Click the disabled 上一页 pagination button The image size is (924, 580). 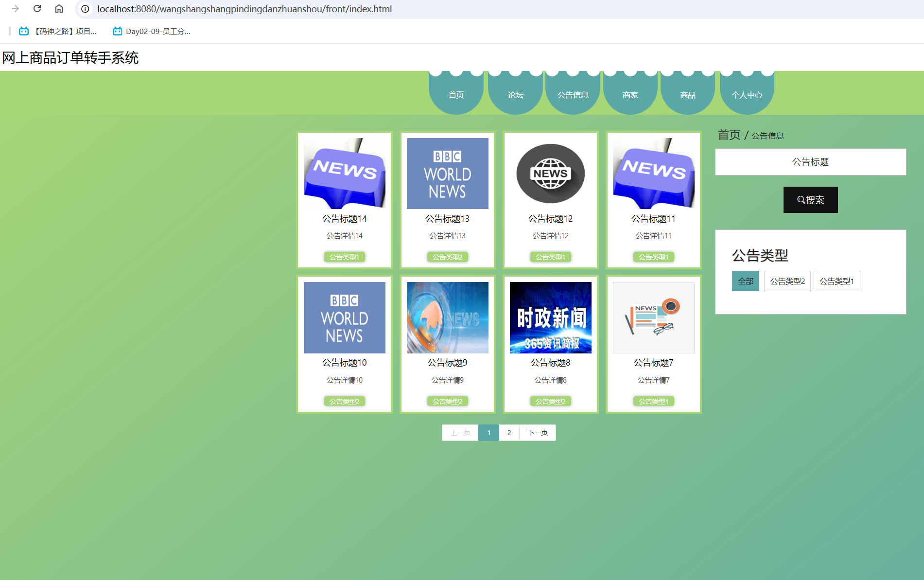(460, 433)
